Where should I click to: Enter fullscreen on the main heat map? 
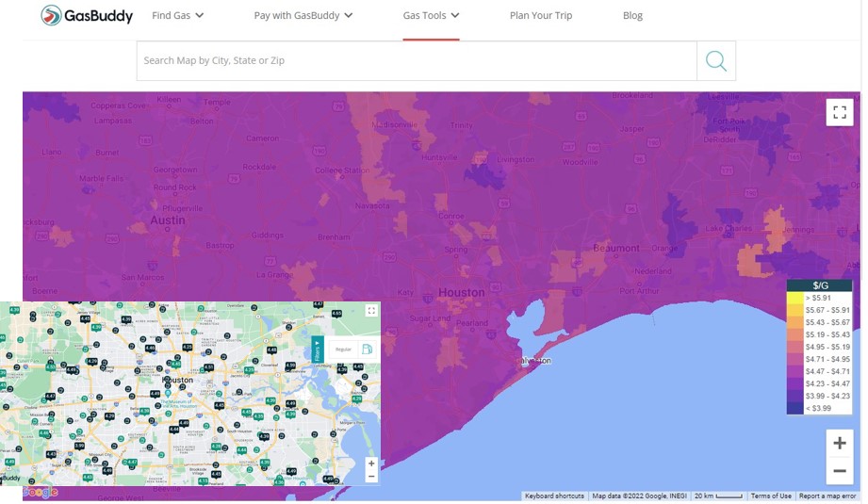[839, 112]
